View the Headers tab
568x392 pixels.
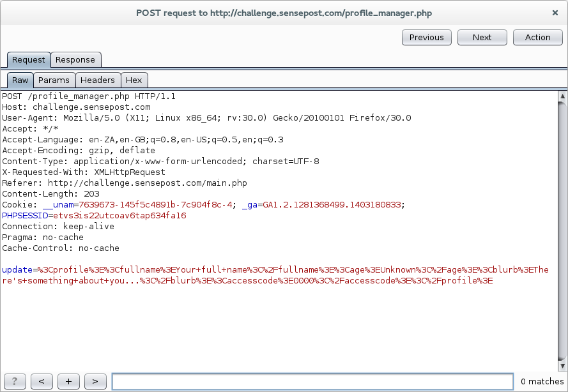[98, 80]
